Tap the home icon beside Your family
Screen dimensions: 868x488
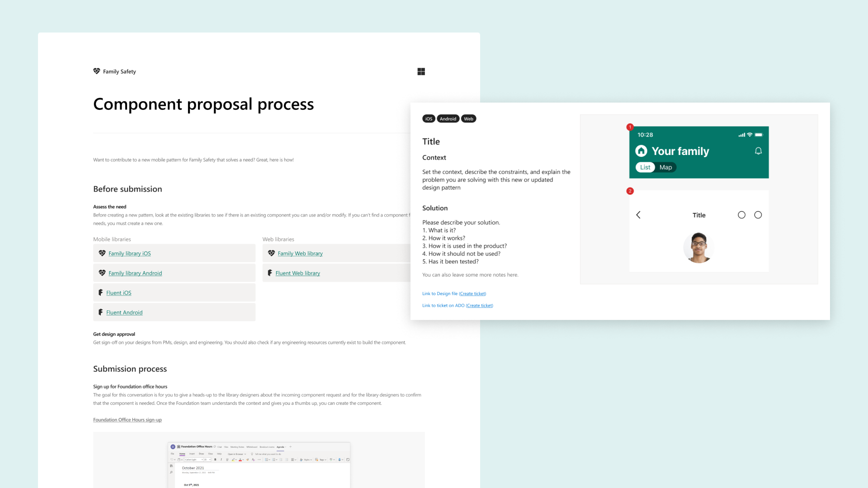click(x=641, y=151)
